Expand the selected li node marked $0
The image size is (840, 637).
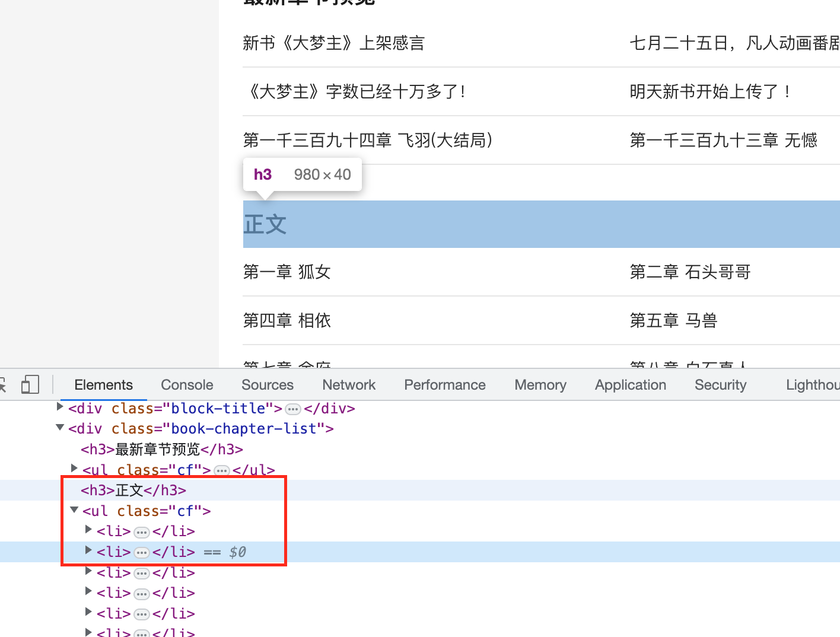[88, 550]
